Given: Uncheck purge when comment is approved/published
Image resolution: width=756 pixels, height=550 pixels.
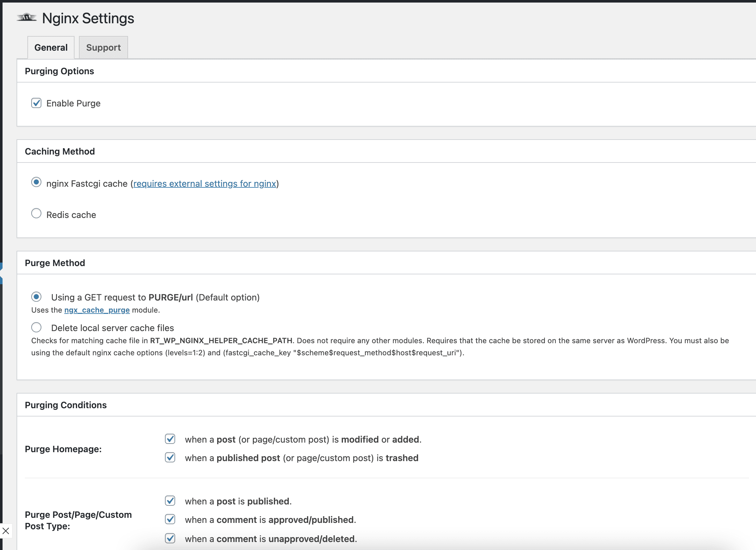Looking at the screenshot, I should point(170,519).
